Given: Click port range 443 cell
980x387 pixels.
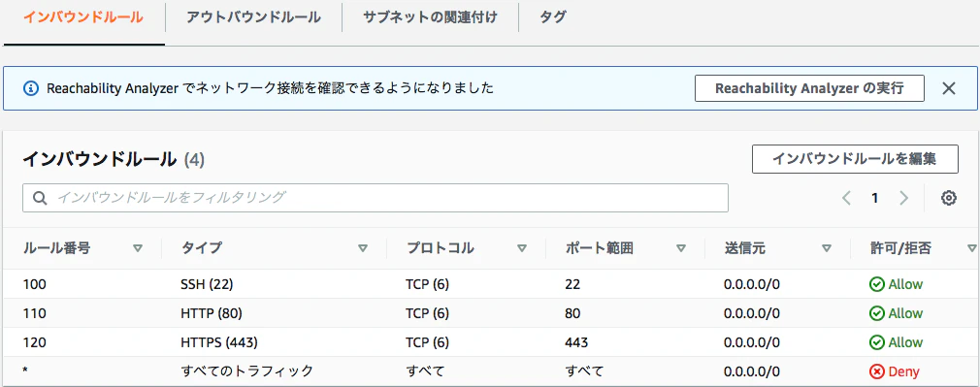Looking at the screenshot, I should pos(576,342).
